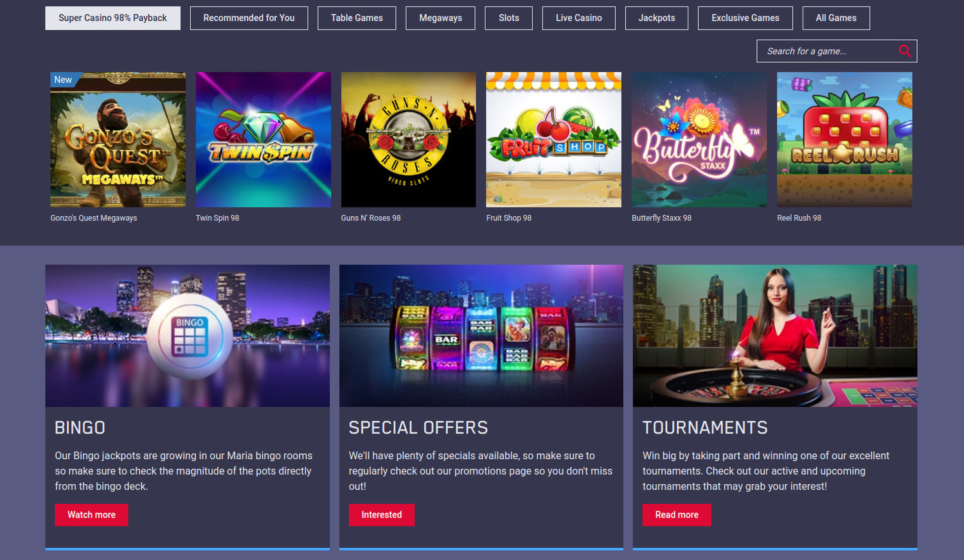Image resolution: width=964 pixels, height=560 pixels.
Task: Focus the Search for a game field
Action: (837, 51)
